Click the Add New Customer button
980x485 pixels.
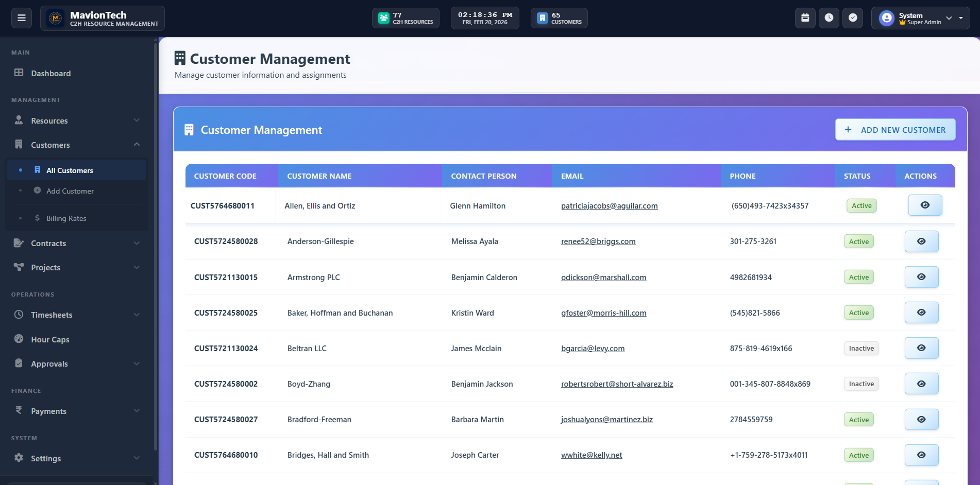[x=895, y=130]
